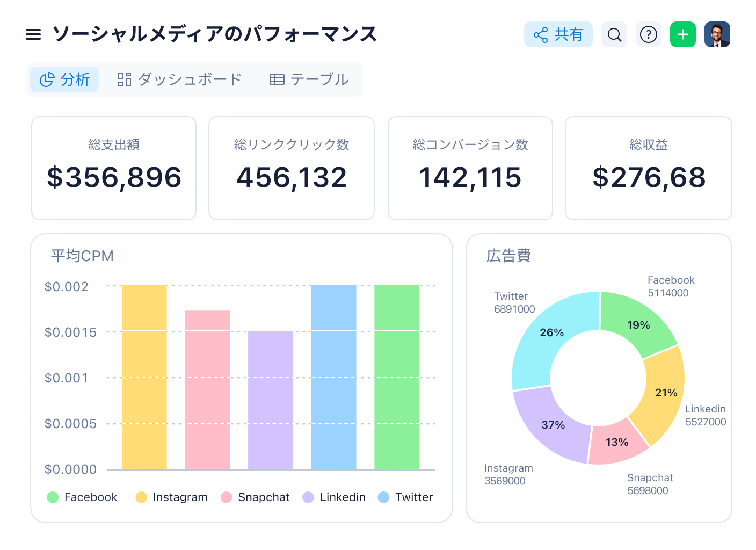Click the yellow bar in 平均CPM chart
756x550 pixels.
(x=144, y=377)
